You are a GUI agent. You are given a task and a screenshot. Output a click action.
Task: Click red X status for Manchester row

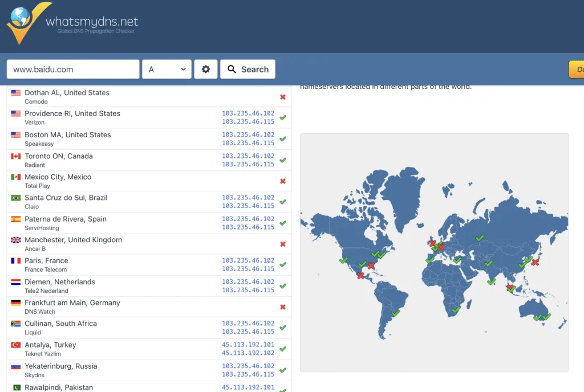[283, 244]
